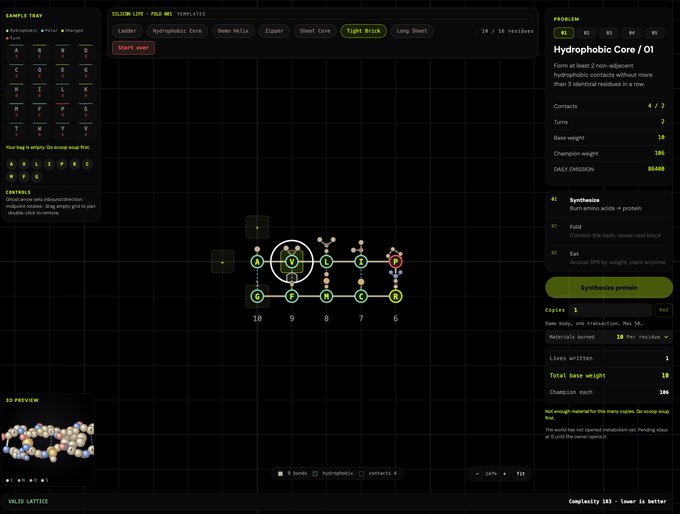Toggle the hydrophobic legend box
This screenshot has width=680, height=514.
click(315, 474)
